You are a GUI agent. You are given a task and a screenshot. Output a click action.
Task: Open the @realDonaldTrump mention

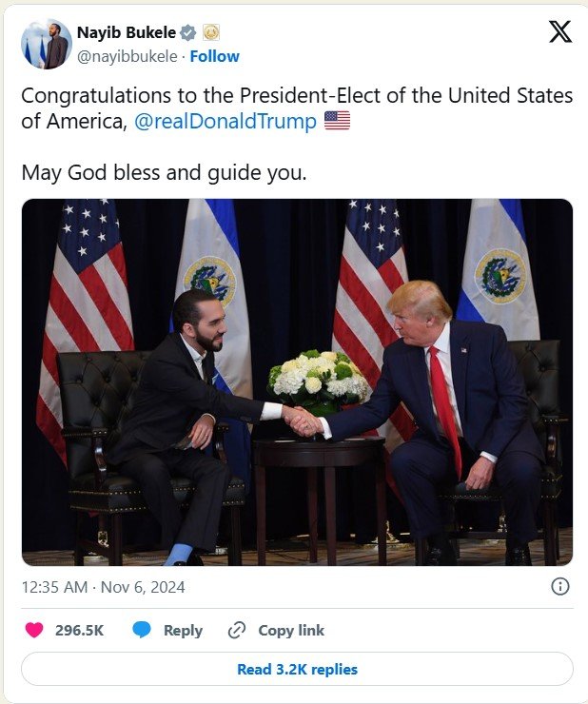point(225,121)
